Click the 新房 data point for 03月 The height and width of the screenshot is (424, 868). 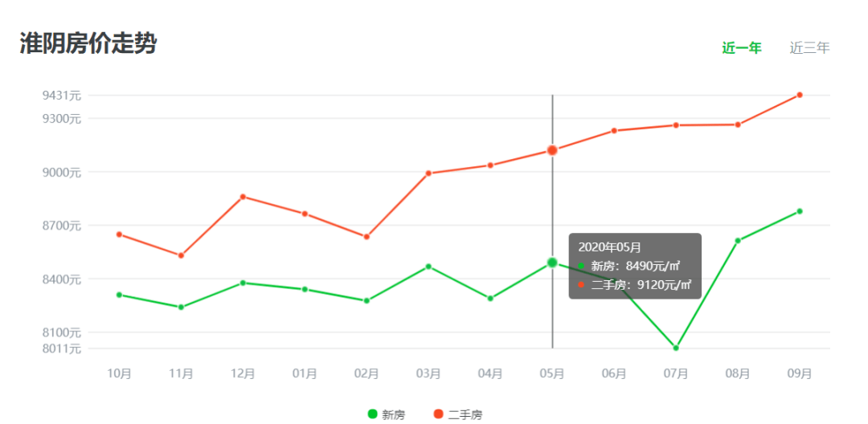pyautogui.click(x=428, y=267)
